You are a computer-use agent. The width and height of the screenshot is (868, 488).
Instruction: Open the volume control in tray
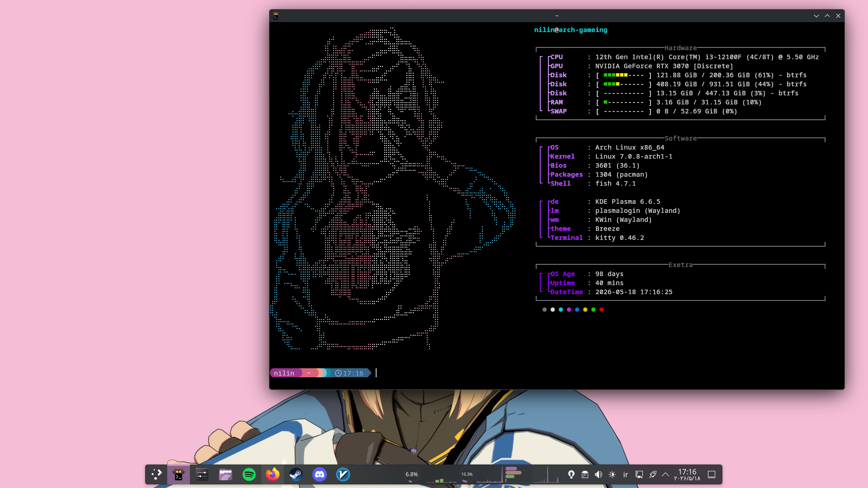point(599,474)
